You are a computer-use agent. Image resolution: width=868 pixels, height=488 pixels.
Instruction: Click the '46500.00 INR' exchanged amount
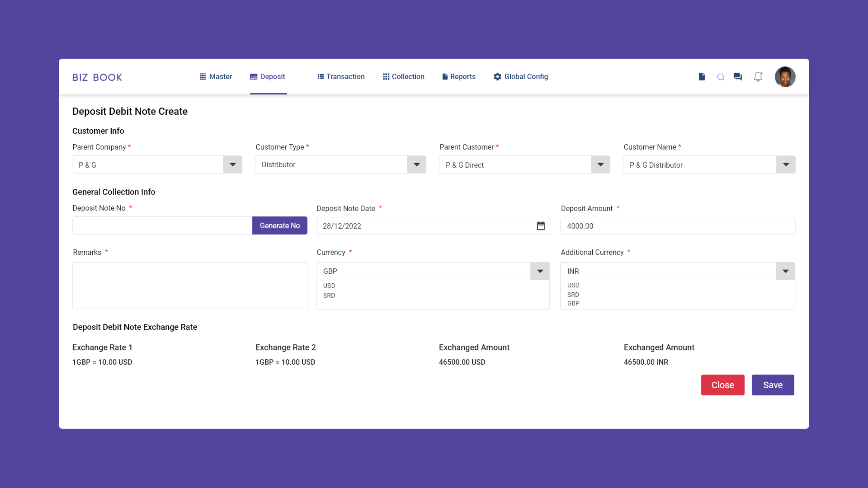pyautogui.click(x=646, y=362)
